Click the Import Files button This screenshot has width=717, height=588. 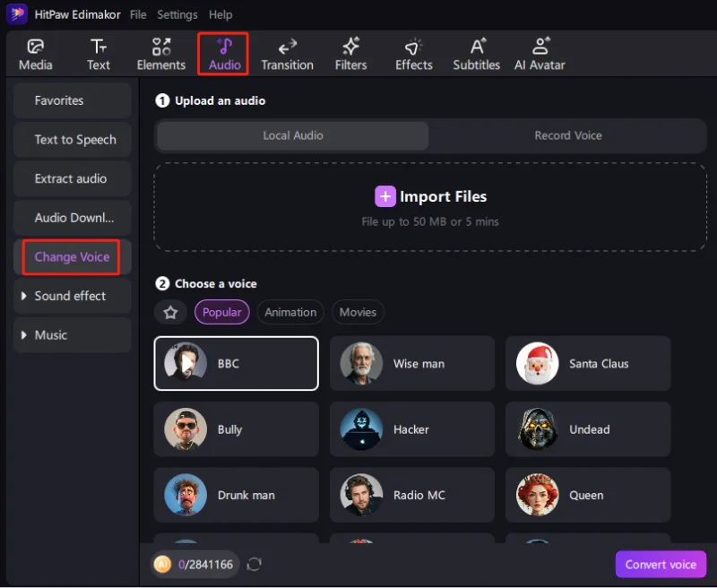click(431, 196)
